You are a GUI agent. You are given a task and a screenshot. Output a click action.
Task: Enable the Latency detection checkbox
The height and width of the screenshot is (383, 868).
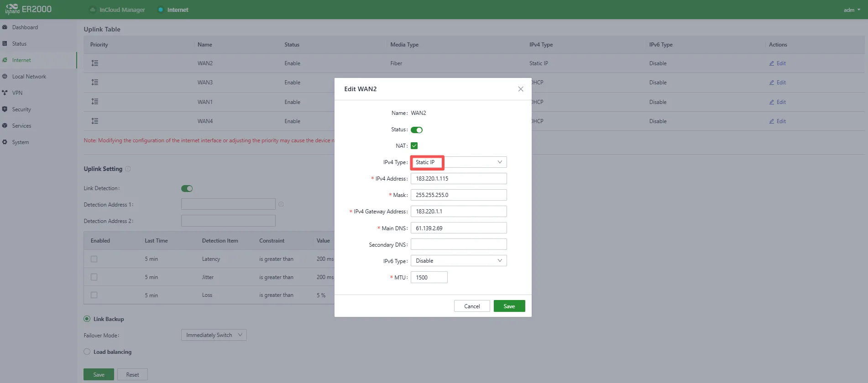click(94, 259)
